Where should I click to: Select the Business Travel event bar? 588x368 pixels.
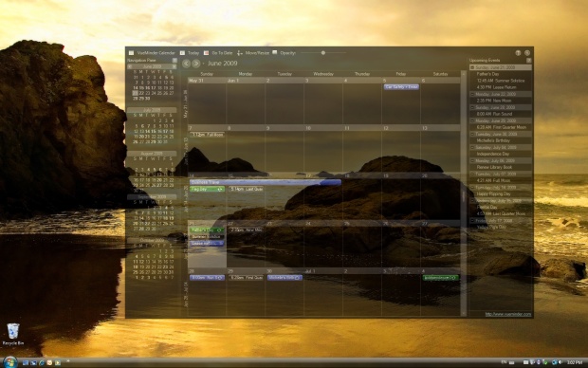(266, 182)
